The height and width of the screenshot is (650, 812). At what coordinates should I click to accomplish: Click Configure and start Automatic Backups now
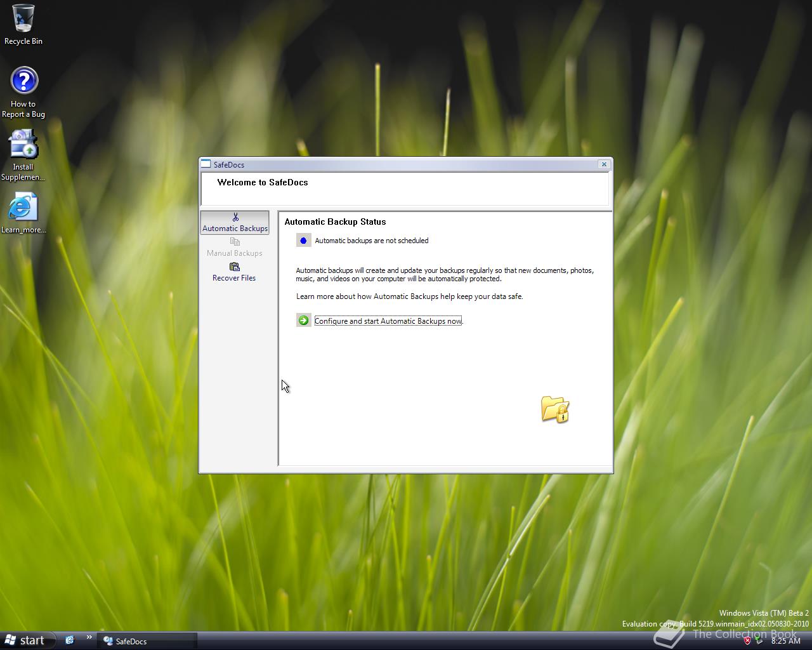tap(388, 321)
